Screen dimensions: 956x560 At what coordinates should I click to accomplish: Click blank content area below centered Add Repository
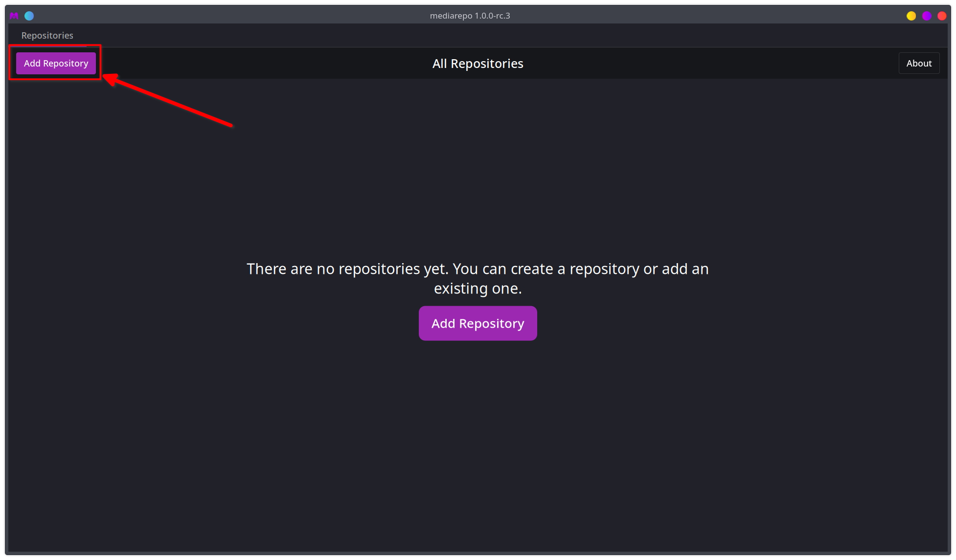[x=478, y=440]
